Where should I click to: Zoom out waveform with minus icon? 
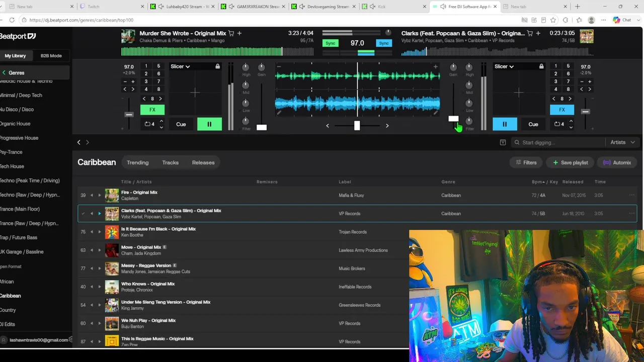(x=279, y=66)
